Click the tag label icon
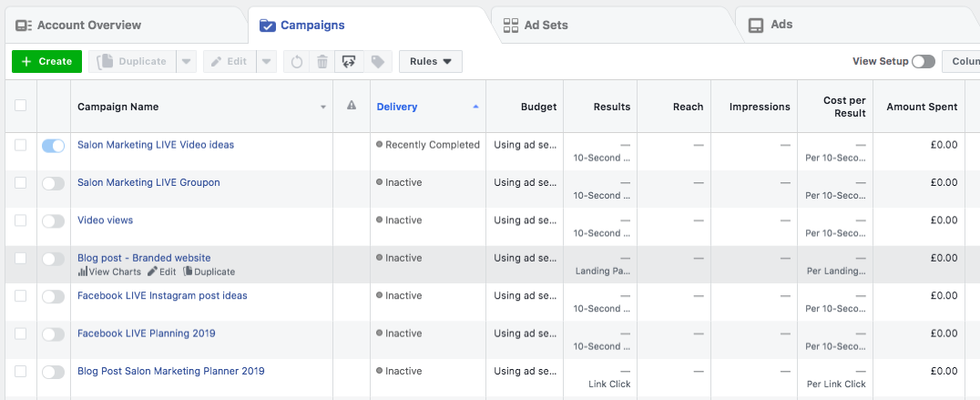This screenshot has height=400, width=980. pos(377,61)
